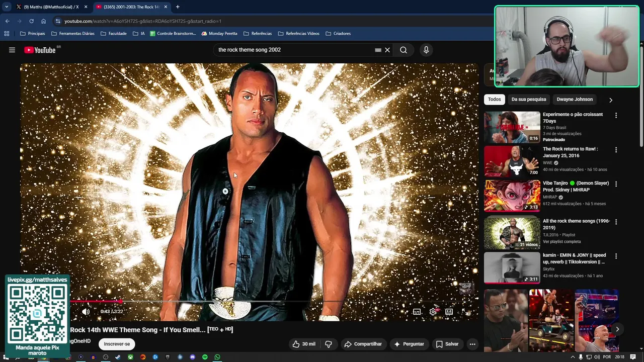Subscribe with the Inscrever-se button
The width and height of the screenshot is (644, 362).
(117, 344)
